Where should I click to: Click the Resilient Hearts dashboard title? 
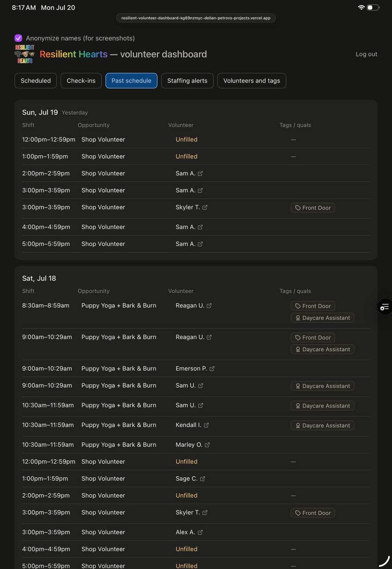pyautogui.click(x=123, y=54)
